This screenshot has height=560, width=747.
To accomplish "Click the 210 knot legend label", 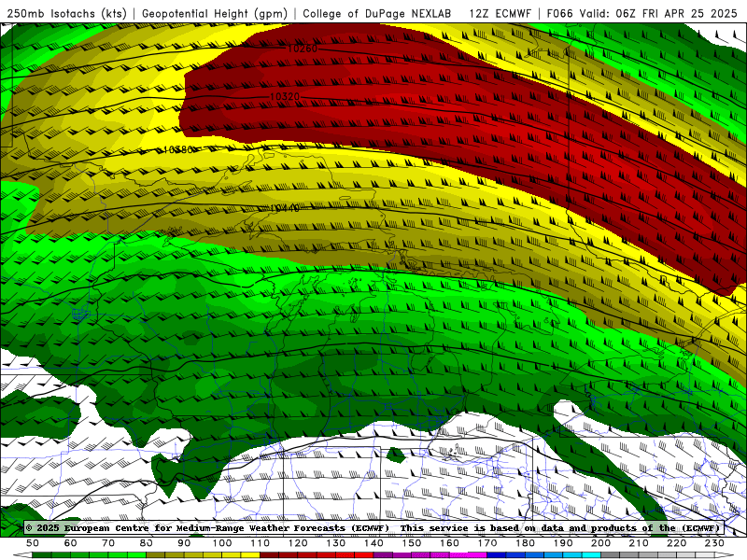I will point(639,543).
